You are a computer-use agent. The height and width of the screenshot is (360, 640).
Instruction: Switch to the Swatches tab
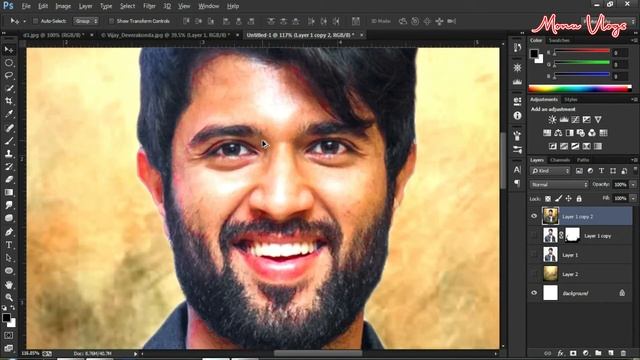pyautogui.click(x=559, y=40)
